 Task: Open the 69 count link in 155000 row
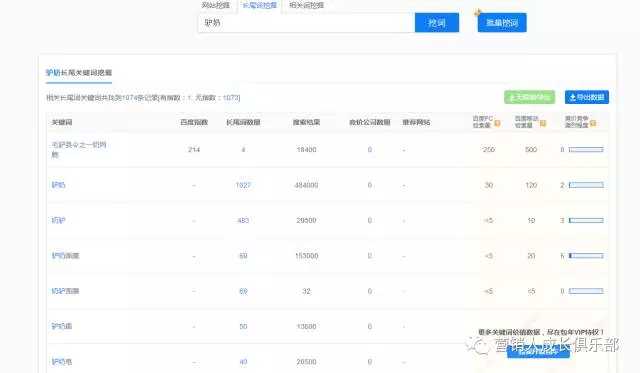243,256
